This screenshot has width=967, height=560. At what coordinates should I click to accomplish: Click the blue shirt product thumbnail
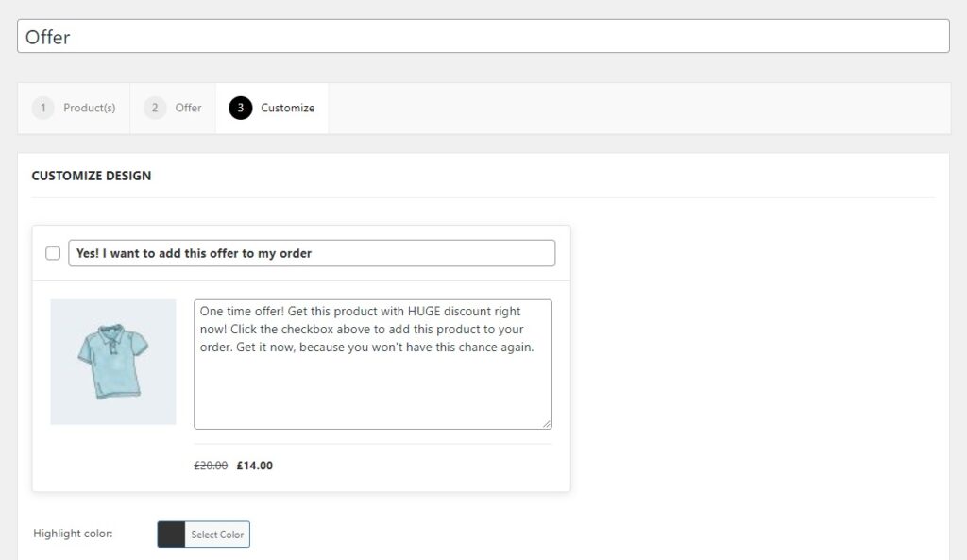pyautogui.click(x=112, y=361)
